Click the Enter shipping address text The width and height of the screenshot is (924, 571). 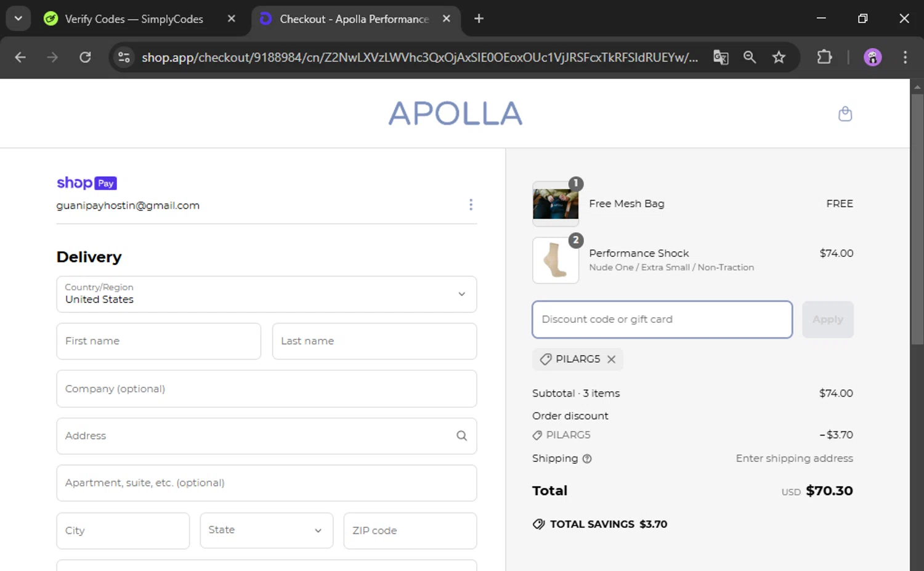pos(794,459)
